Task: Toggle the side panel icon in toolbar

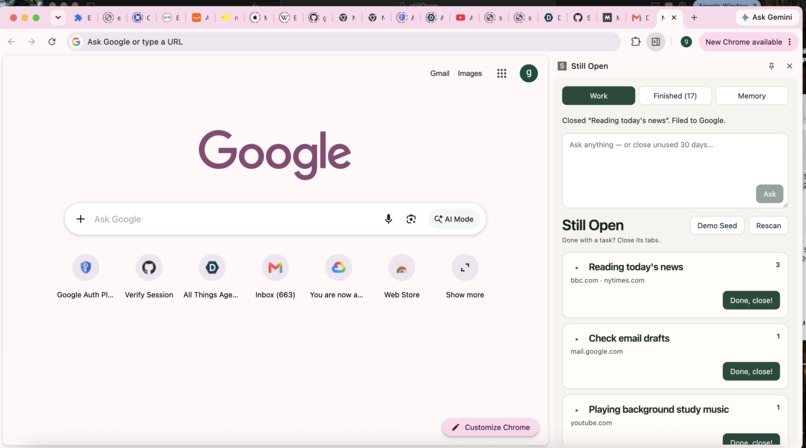Action: click(656, 42)
